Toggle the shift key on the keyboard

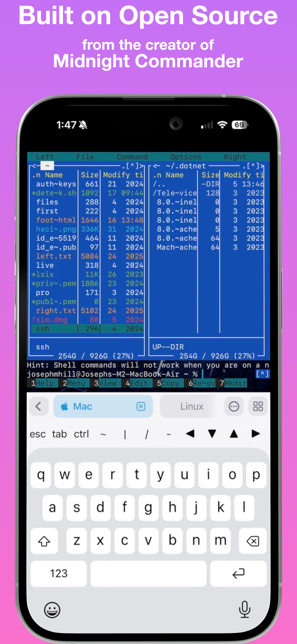44,541
